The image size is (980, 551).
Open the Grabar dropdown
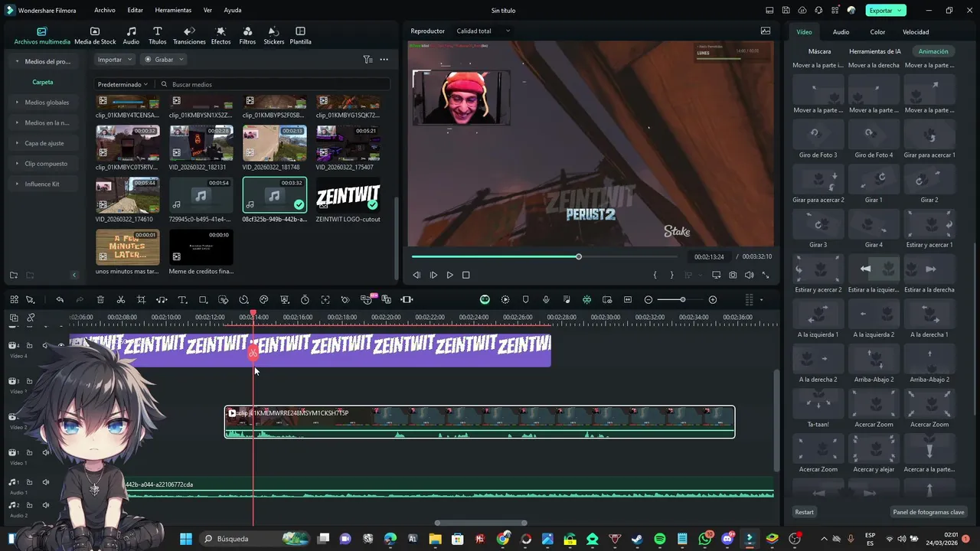tap(164, 59)
